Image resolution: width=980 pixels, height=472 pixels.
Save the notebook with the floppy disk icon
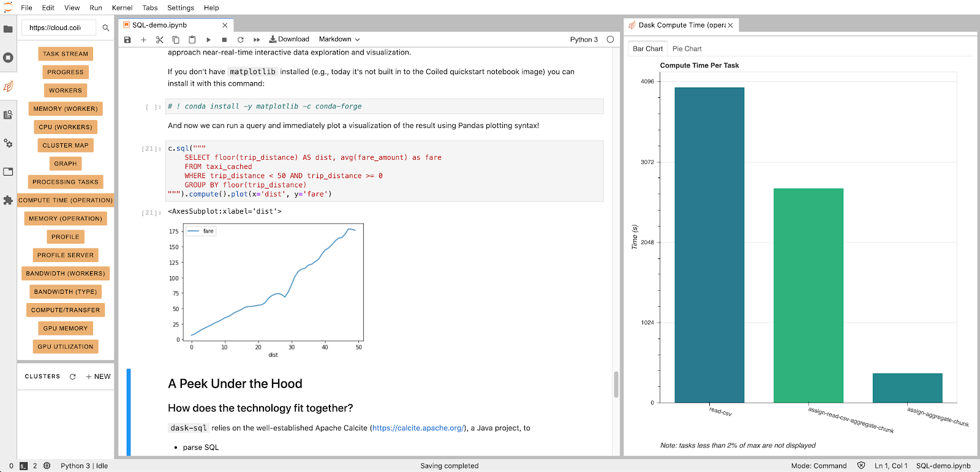click(127, 40)
